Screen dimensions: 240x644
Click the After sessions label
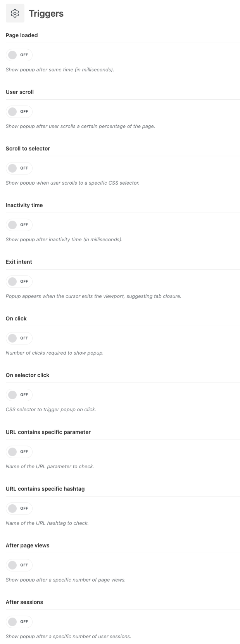pyautogui.click(x=24, y=602)
